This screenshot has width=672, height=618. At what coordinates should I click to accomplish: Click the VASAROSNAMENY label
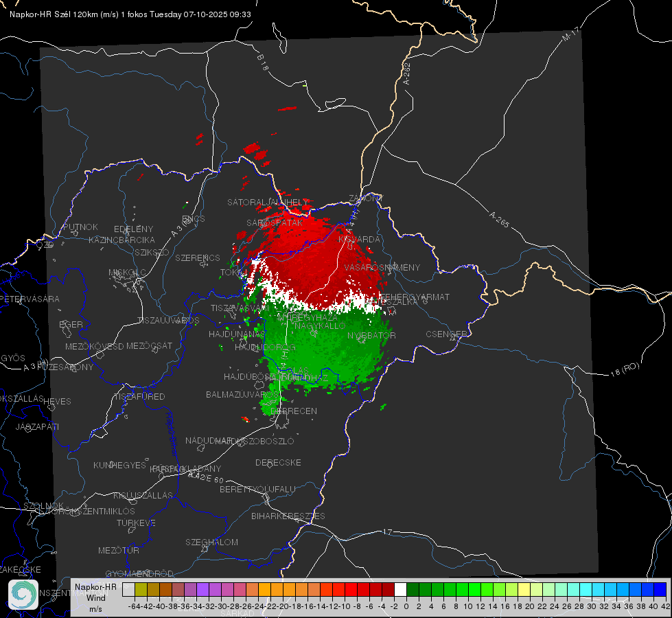click(x=382, y=267)
